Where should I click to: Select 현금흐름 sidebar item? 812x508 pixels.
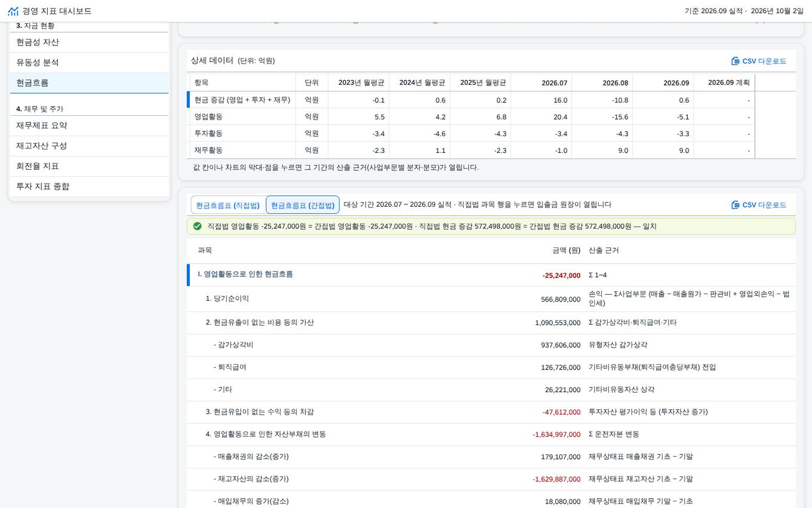point(89,83)
